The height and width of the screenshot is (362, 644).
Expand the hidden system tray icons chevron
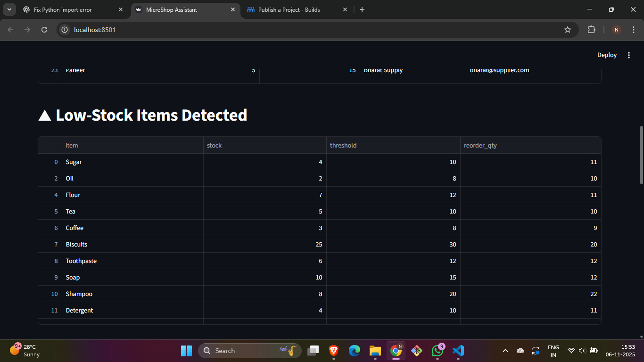pyautogui.click(x=505, y=351)
